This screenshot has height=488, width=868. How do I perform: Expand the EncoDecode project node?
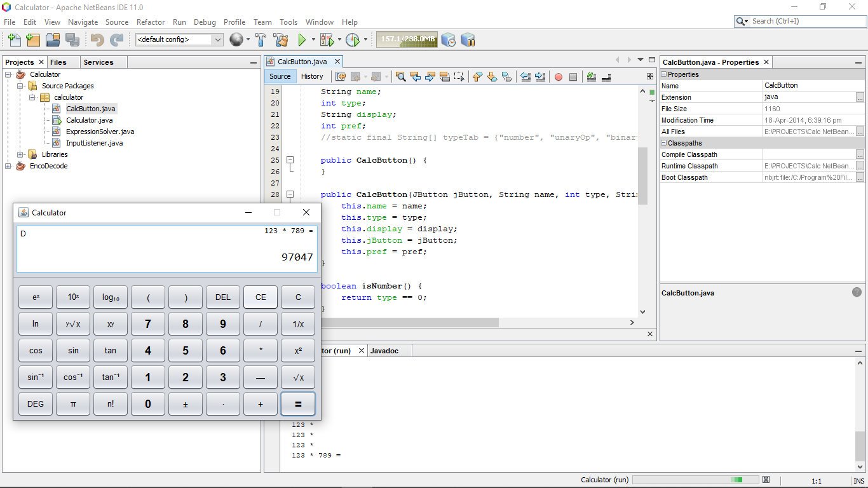8,166
